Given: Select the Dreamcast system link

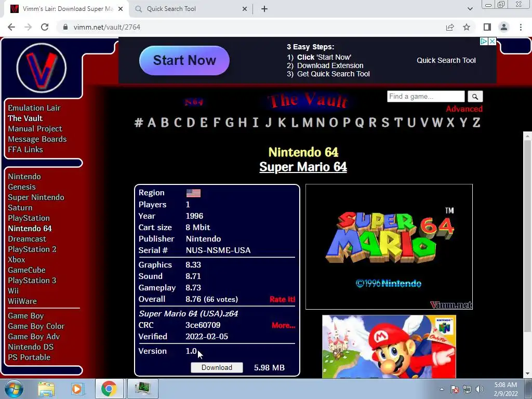Looking at the screenshot, I should [x=27, y=239].
